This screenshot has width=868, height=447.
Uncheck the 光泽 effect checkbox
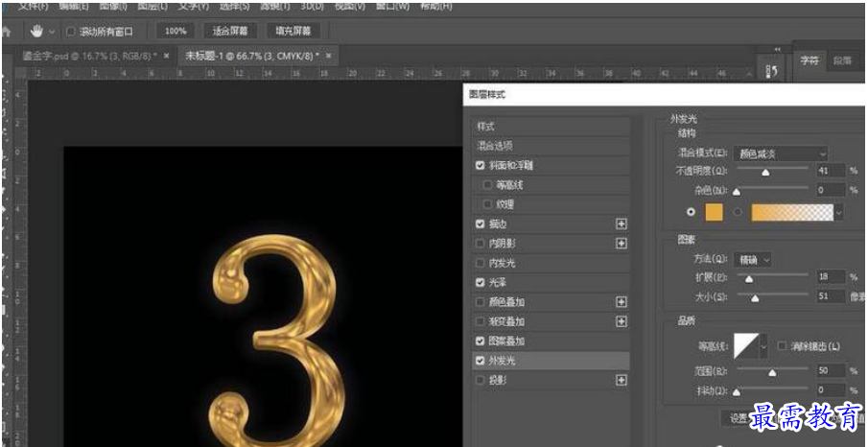(480, 282)
